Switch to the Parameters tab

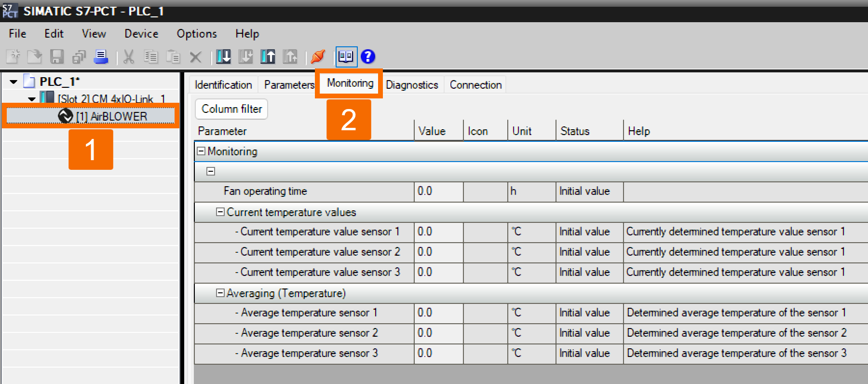(289, 85)
